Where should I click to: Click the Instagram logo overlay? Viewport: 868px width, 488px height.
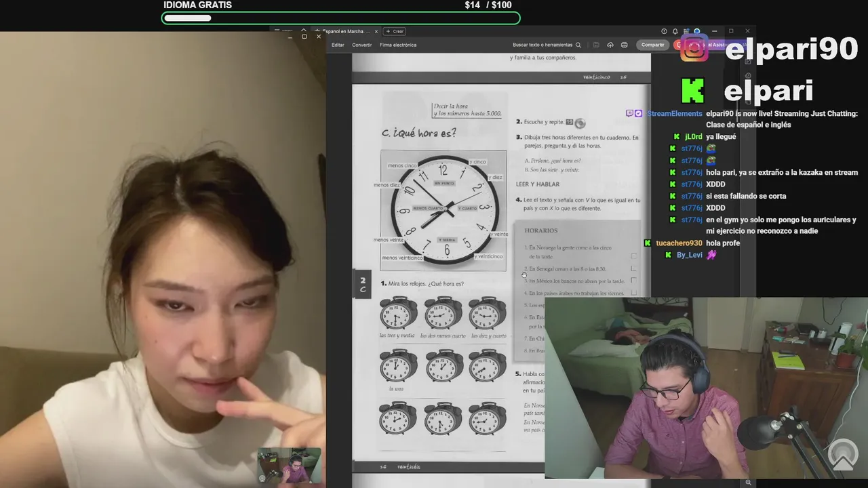pos(694,49)
